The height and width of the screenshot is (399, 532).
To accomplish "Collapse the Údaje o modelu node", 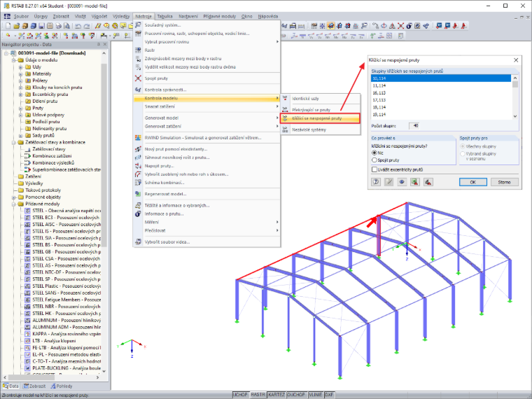I will 13,60.
